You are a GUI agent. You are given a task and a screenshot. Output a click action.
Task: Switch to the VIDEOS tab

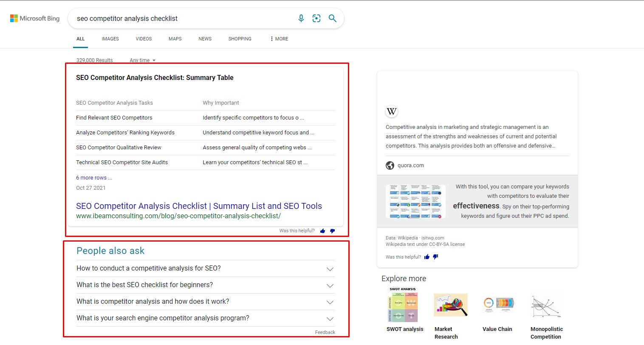tap(144, 39)
